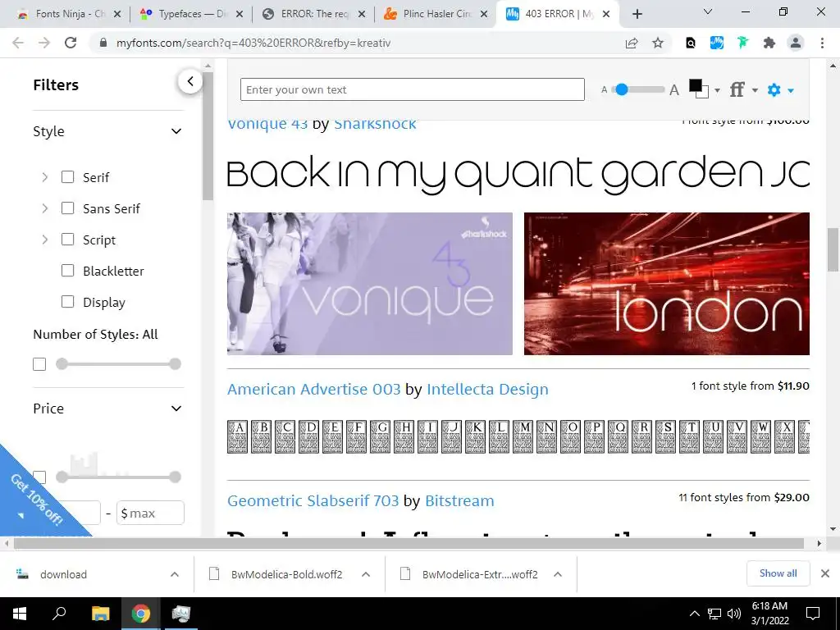Screen dimensions: 840x630
Task: Expand the Script subcategories arrow
Action: tap(45, 240)
